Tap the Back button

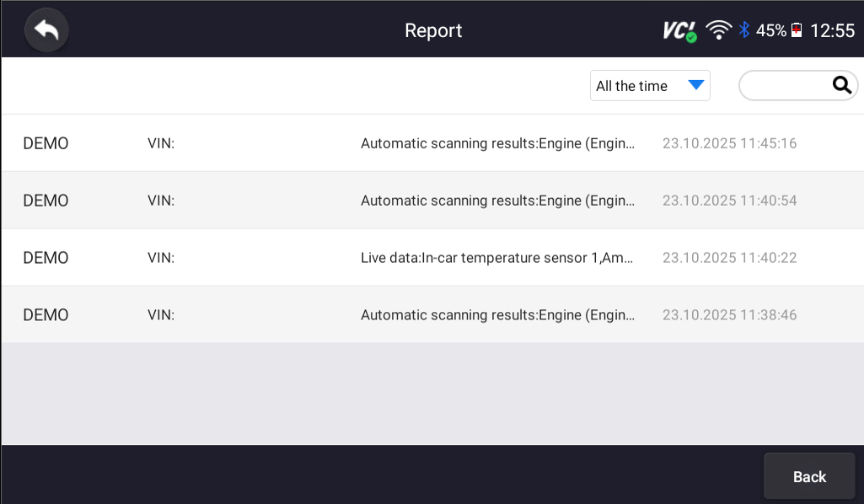point(808,475)
